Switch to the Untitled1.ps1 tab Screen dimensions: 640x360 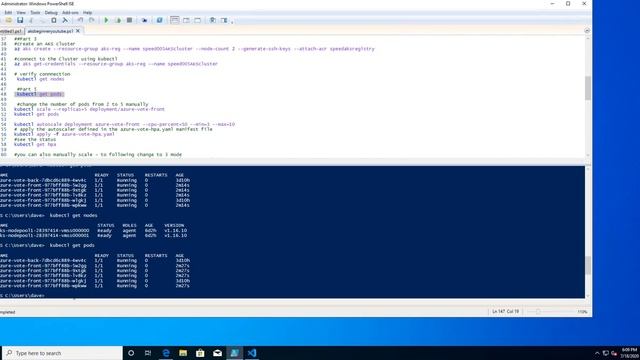pyautogui.click(x=11, y=31)
